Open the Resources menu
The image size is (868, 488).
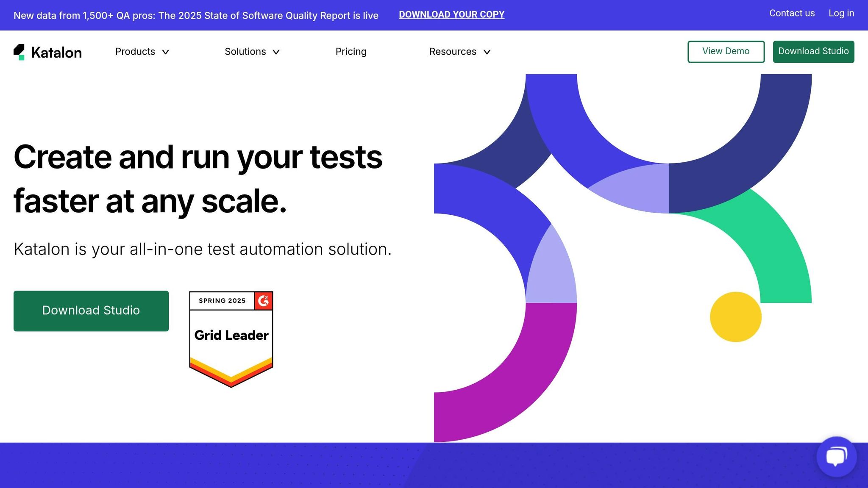pos(460,52)
